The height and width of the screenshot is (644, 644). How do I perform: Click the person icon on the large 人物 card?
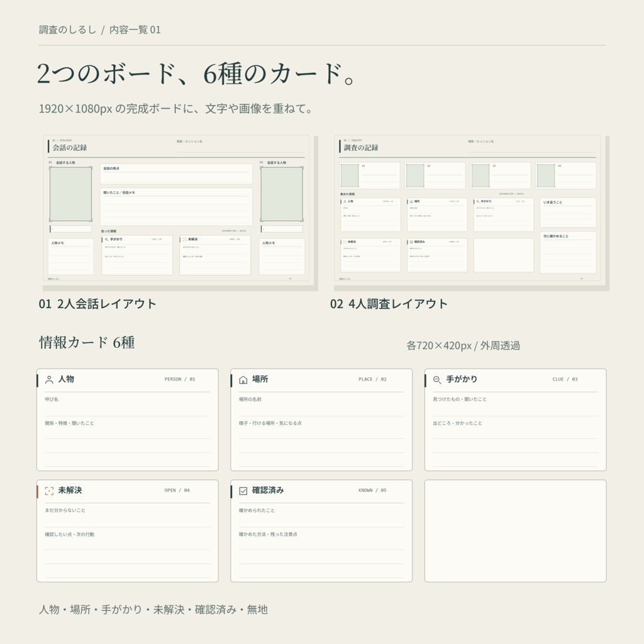click(49, 379)
